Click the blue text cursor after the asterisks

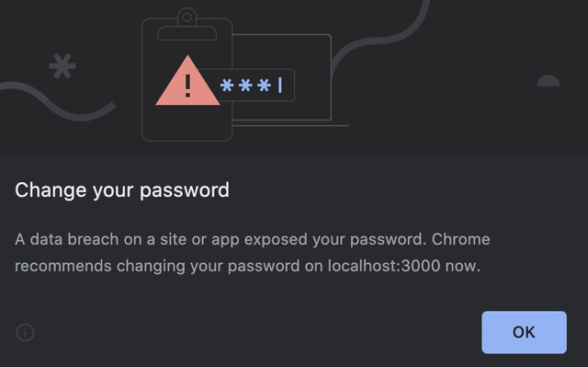point(279,86)
